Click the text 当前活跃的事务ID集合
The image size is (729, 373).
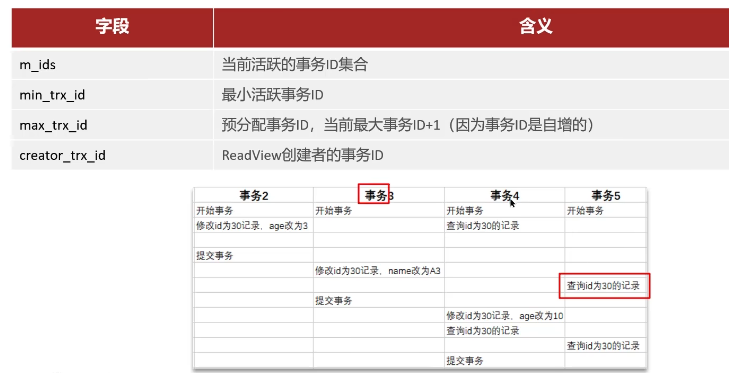coord(295,64)
